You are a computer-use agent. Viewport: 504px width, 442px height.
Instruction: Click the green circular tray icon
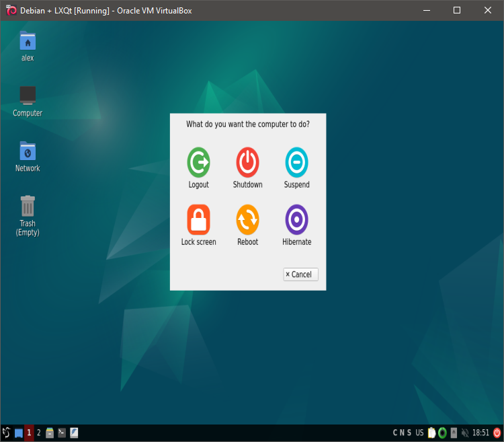[x=442, y=433]
